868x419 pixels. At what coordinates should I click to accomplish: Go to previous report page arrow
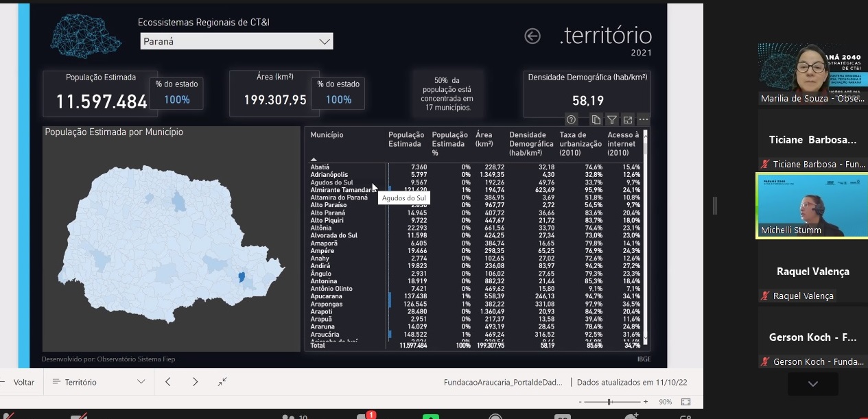coord(168,382)
